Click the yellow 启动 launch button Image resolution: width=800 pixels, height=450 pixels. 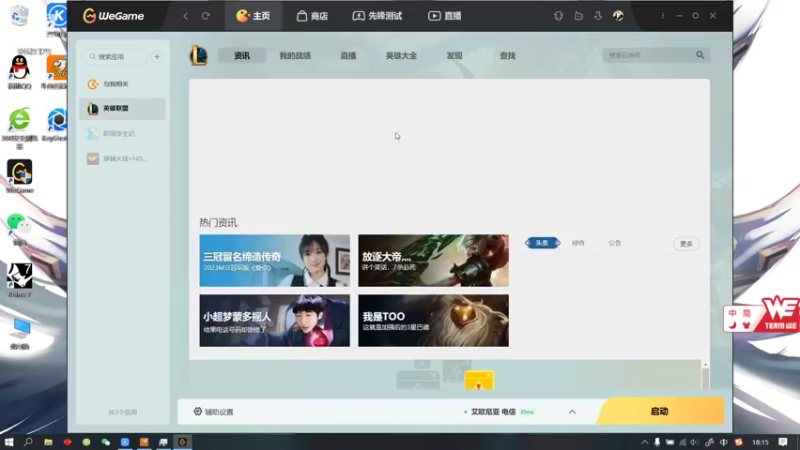point(660,411)
